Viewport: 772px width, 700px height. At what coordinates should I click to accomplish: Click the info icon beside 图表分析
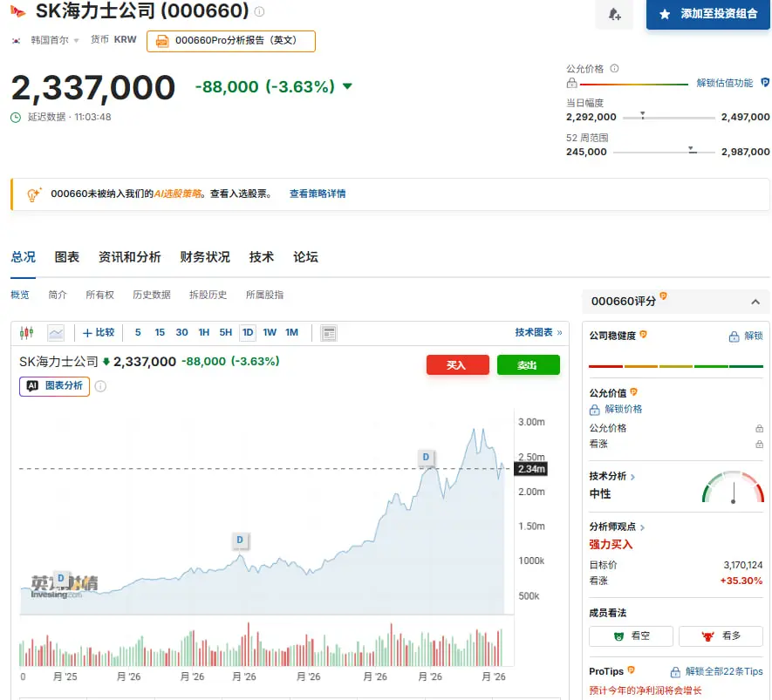pos(100,386)
